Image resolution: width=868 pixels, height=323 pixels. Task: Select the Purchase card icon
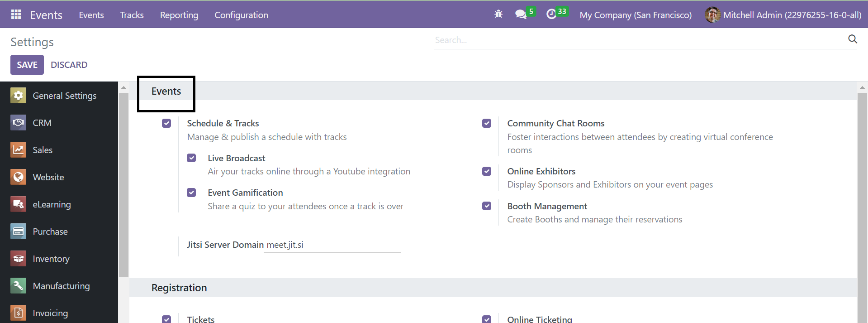(x=18, y=231)
